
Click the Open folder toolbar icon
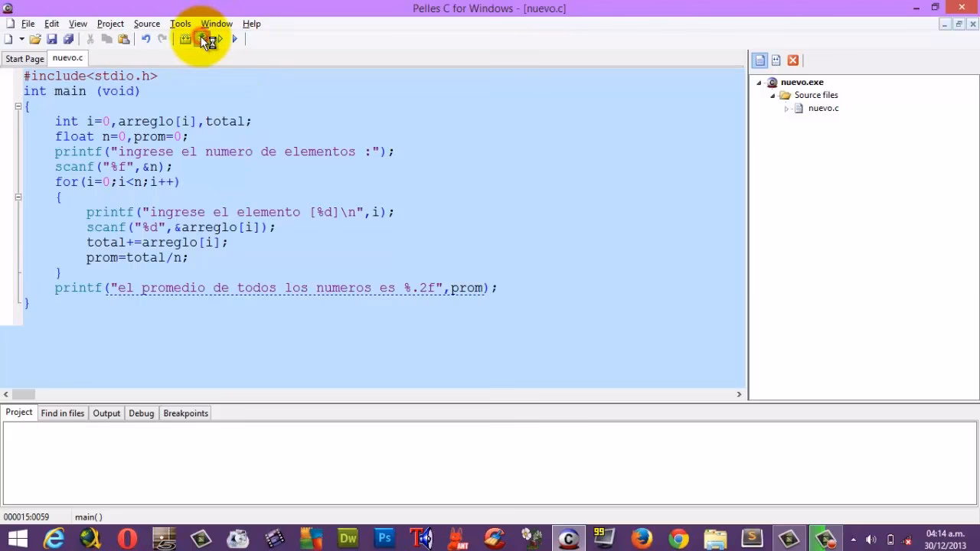point(35,39)
